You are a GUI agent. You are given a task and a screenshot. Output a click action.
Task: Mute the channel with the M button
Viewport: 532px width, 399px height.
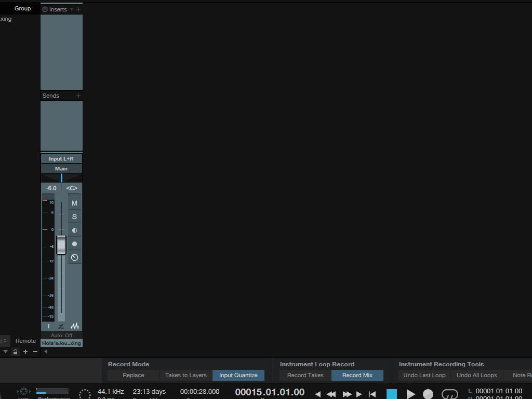click(75, 203)
